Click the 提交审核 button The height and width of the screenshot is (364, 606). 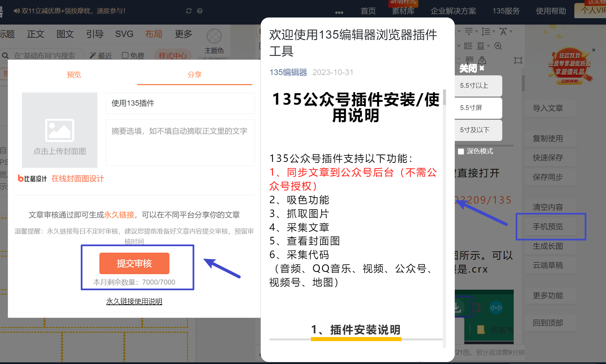(134, 263)
